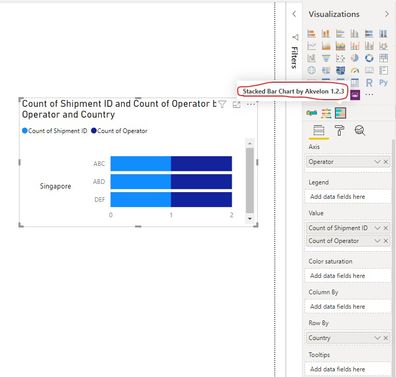This screenshot has height=377, width=396.
Task: Select the Donut chart visual
Action: tap(369, 58)
